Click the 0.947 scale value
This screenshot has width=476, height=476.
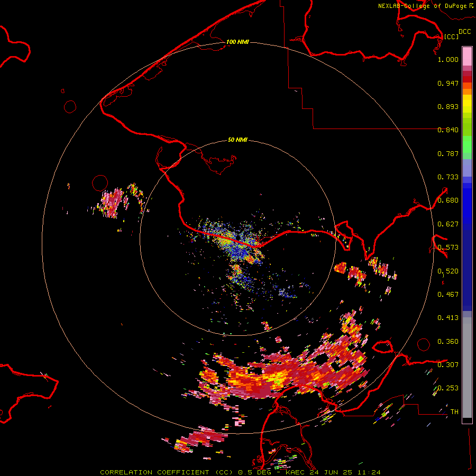click(x=448, y=83)
